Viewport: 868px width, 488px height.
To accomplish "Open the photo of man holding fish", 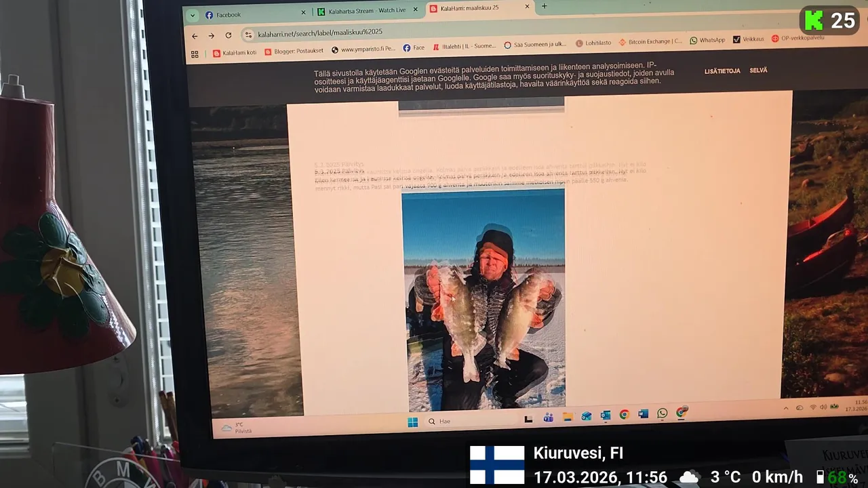I will click(484, 300).
